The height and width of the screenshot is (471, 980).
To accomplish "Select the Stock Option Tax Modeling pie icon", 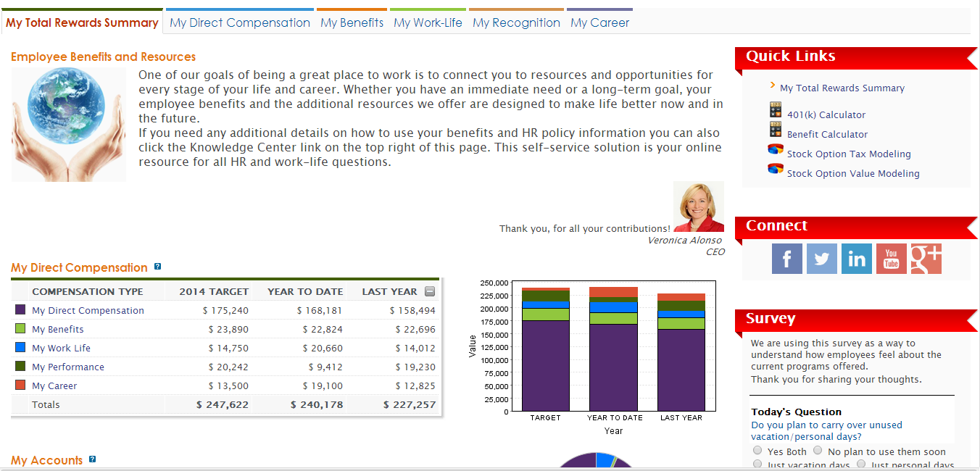I will click(775, 149).
